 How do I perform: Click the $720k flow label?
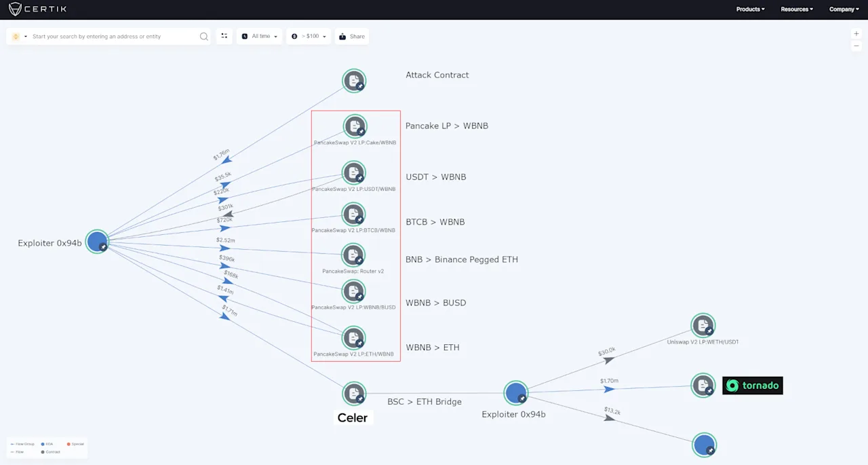(224, 220)
